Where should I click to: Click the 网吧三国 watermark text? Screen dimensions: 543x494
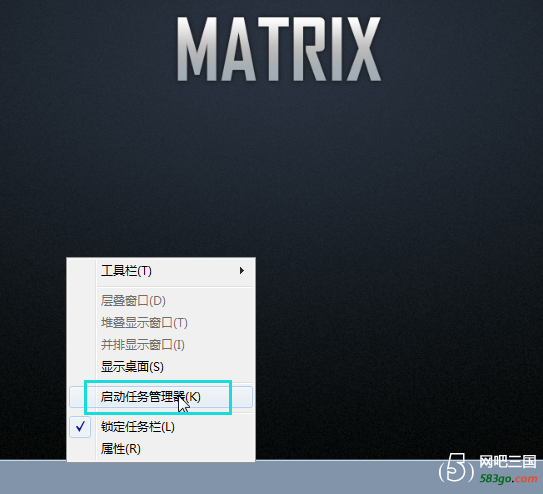tap(508, 462)
